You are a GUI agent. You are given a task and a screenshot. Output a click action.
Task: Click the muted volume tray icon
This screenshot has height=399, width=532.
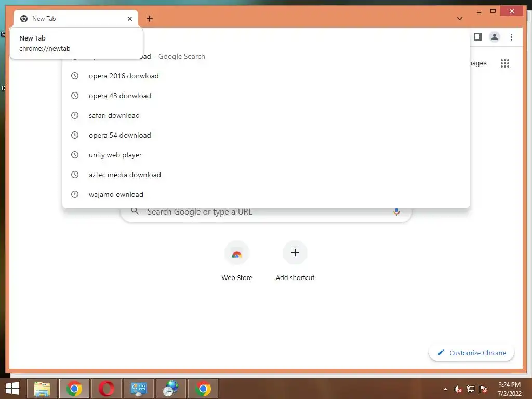[458, 389]
